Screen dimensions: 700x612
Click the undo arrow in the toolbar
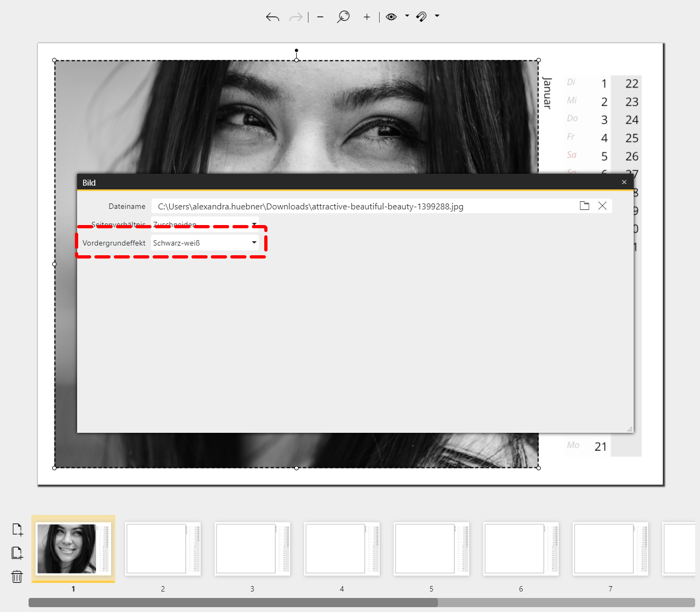pos(272,17)
